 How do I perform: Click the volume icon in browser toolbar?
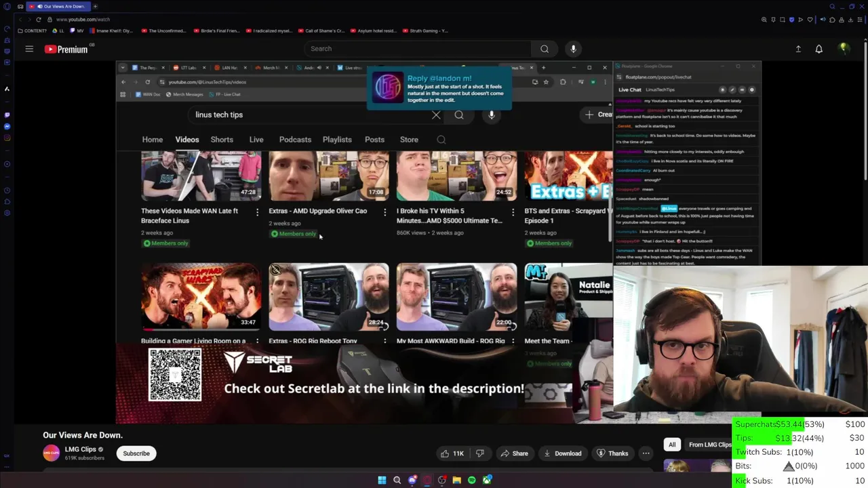coord(823,19)
